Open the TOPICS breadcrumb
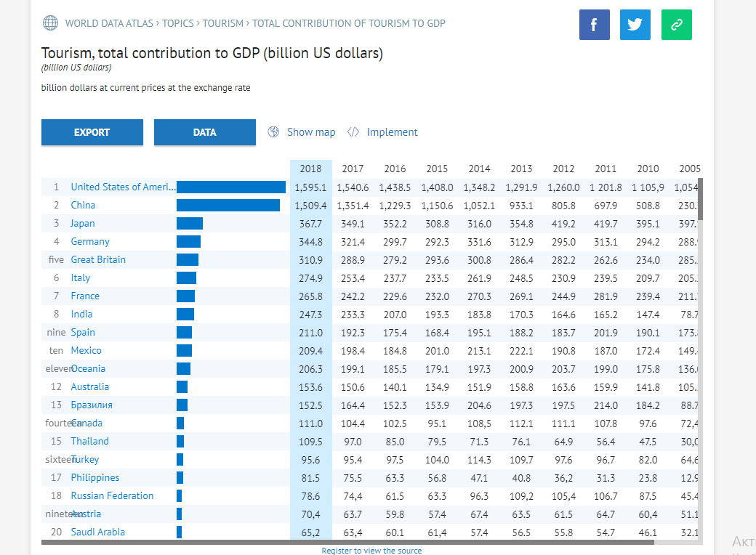Viewport: 756px width, 555px height. click(178, 23)
